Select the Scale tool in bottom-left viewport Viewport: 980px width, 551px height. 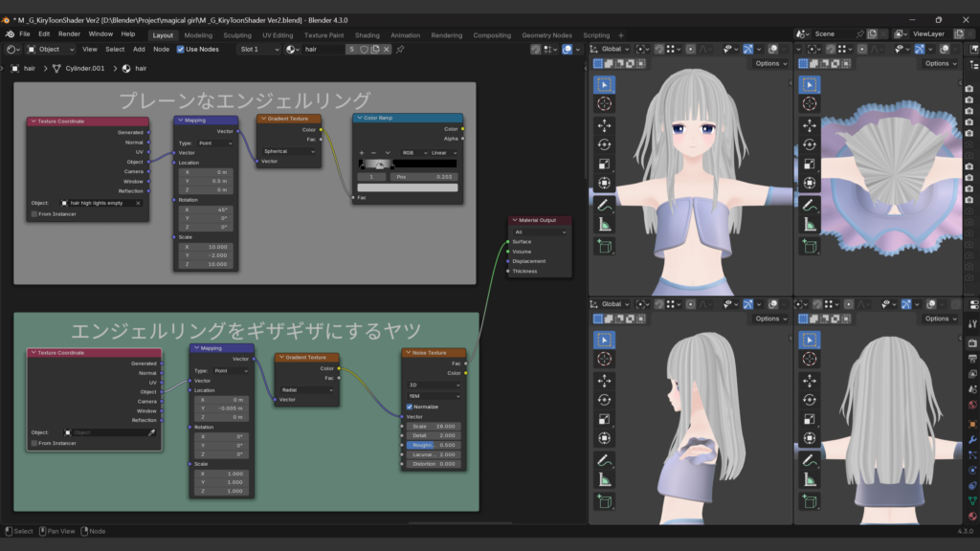point(604,419)
